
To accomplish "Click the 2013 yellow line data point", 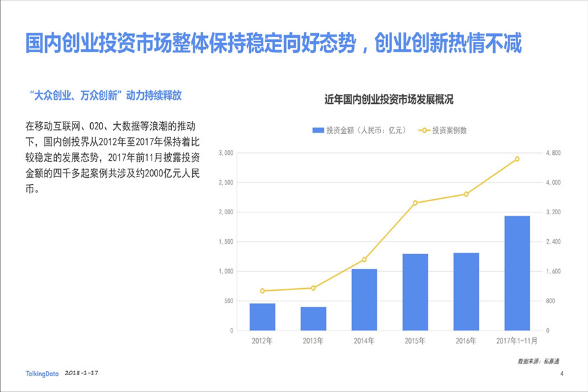I will (313, 288).
